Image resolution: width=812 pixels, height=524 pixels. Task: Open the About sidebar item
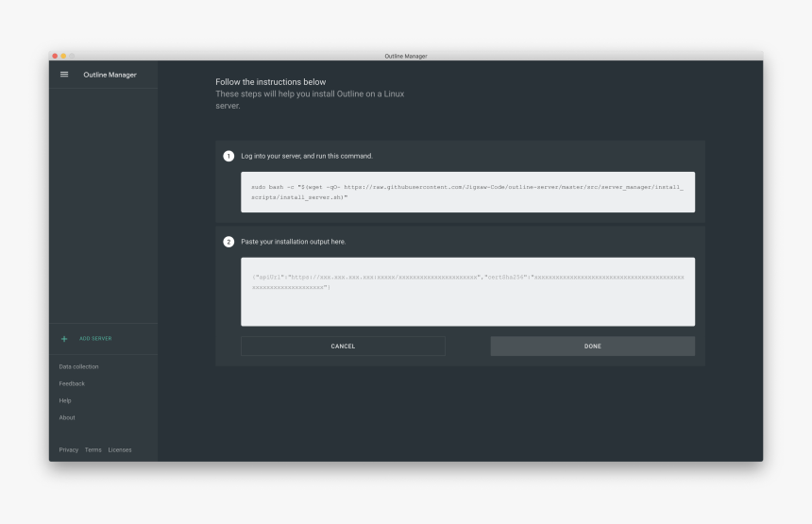(67, 418)
